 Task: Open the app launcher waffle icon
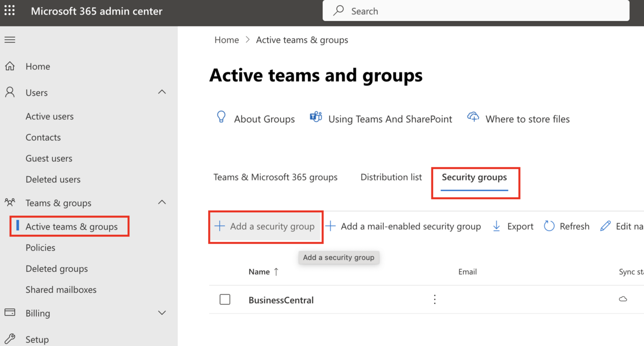10,11
